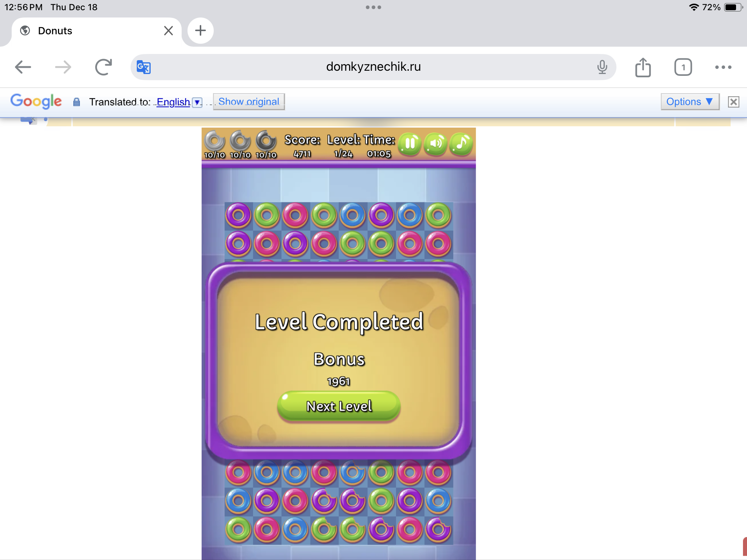Tap the Google Translate icon in address bar
Screen dimensions: 747x560
pyautogui.click(x=144, y=67)
